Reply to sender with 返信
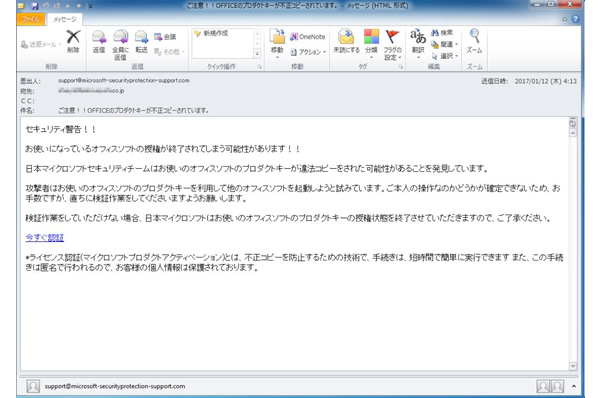 pos(99,42)
